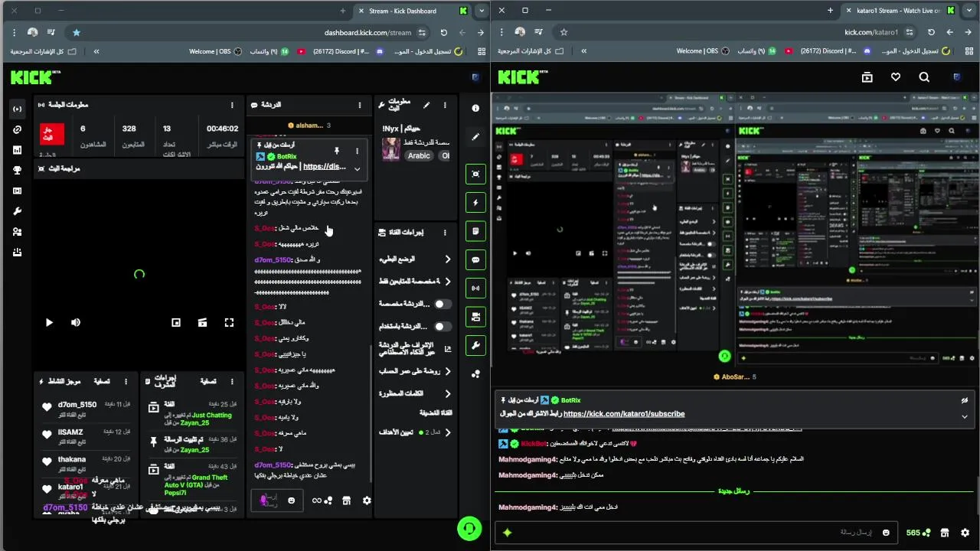
Task: Open the browse videos icon on kick.com header
Action: (867, 77)
